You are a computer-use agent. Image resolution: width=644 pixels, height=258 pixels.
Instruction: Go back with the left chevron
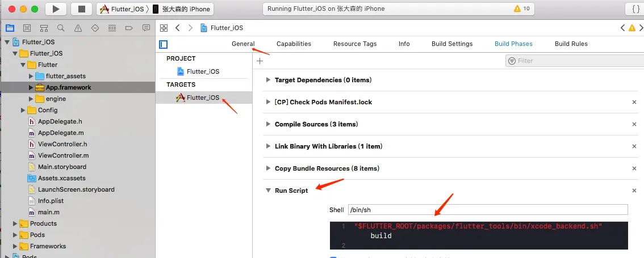tap(177, 28)
